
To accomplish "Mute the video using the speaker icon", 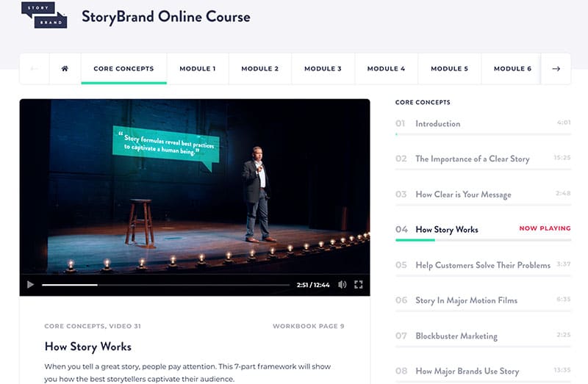I will click(342, 285).
